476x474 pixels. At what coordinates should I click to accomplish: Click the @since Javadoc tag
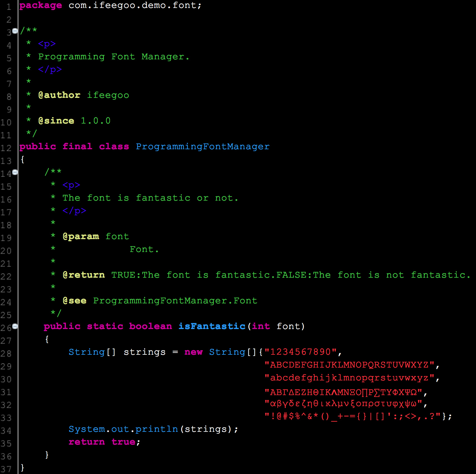click(56, 121)
